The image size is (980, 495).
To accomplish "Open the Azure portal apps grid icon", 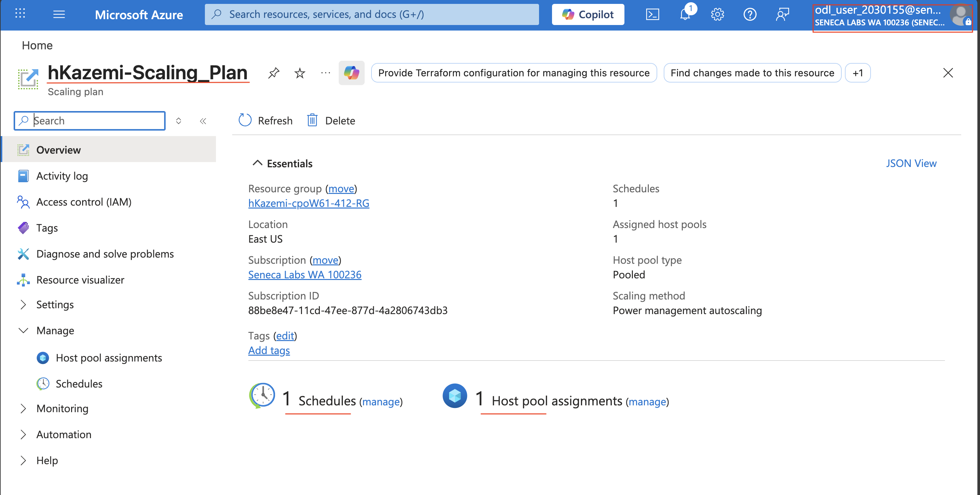I will [20, 14].
